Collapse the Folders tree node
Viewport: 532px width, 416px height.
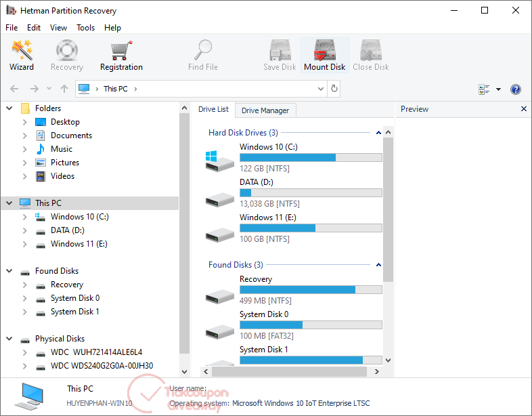(9, 108)
